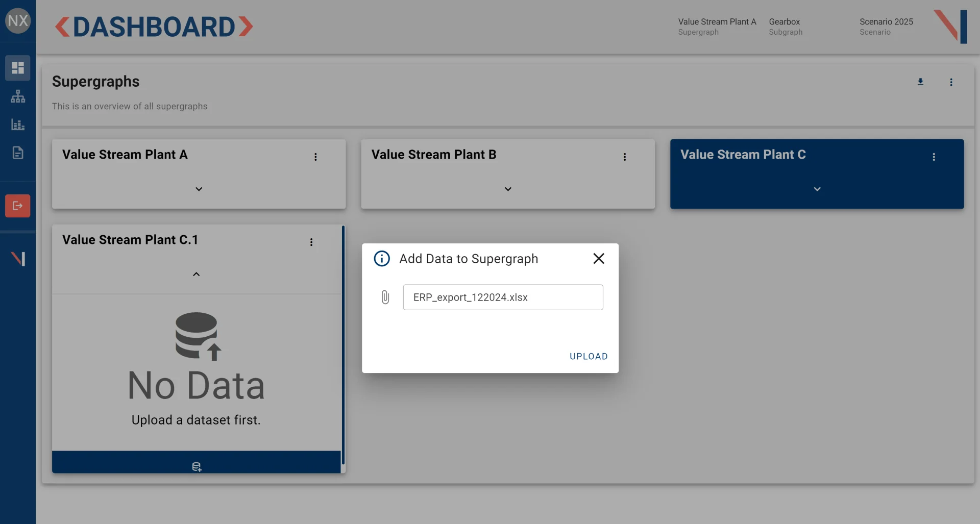The height and width of the screenshot is (524, 980).
Task: Open the bar chart analytics sidebar icon
Action: coord(18,124)
